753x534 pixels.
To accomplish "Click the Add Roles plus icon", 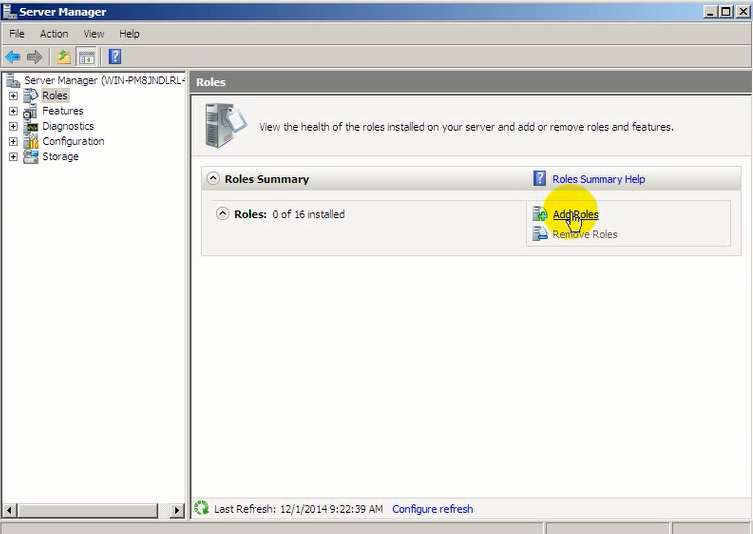I will coord(540,214).
